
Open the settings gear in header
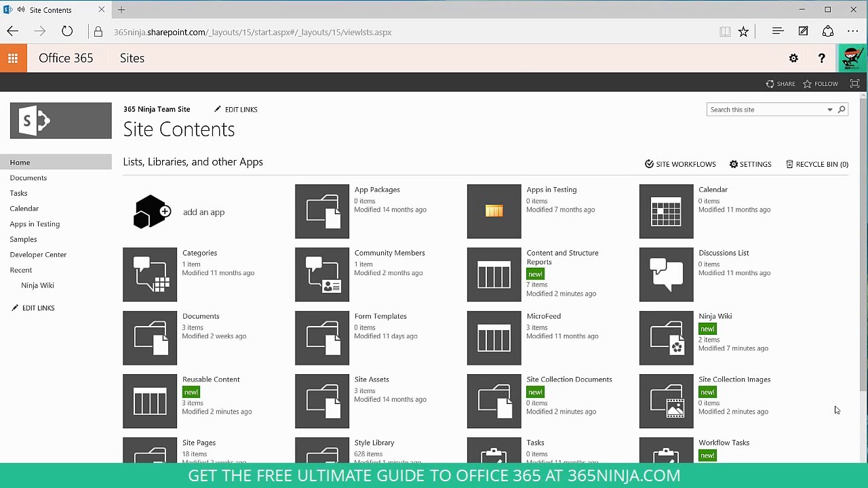pyautogui.click(x=793, y=58)
